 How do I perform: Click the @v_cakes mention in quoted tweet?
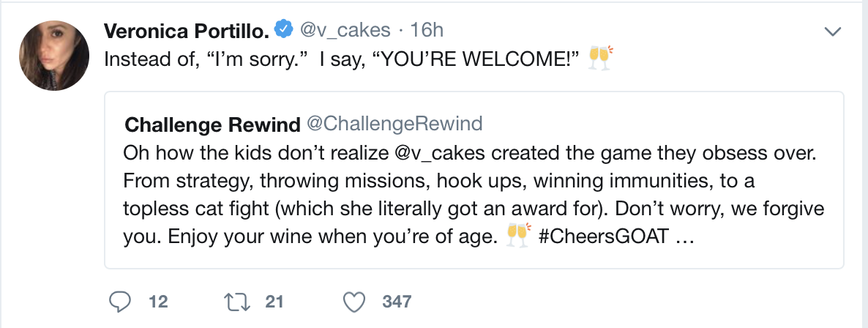click(441, 154)
